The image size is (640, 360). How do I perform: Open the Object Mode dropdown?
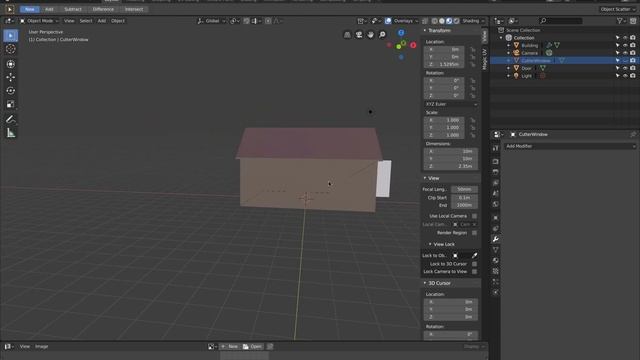(39, 21)
